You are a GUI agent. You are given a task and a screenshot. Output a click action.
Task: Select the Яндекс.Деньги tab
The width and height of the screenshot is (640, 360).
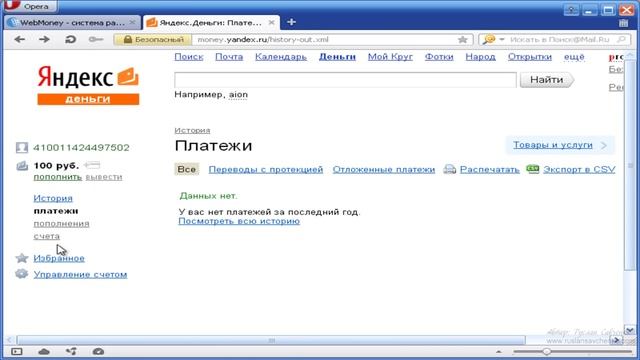click(211, 22)
